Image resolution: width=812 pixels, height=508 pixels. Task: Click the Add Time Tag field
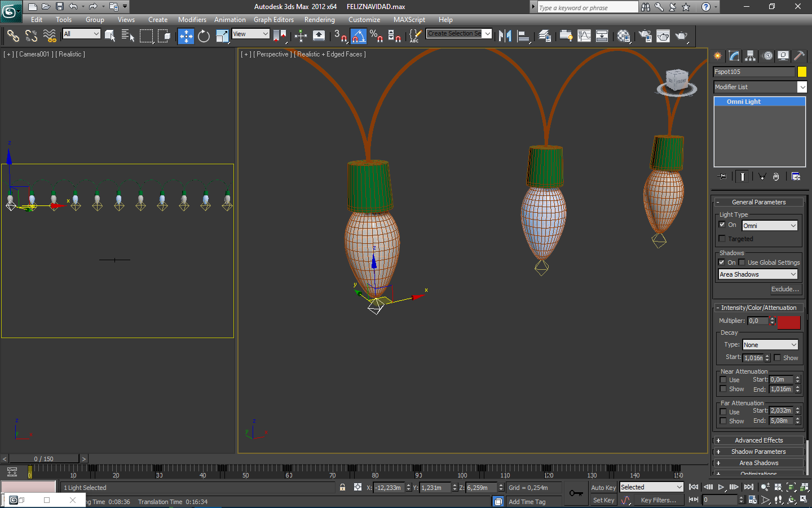point(533,501)
